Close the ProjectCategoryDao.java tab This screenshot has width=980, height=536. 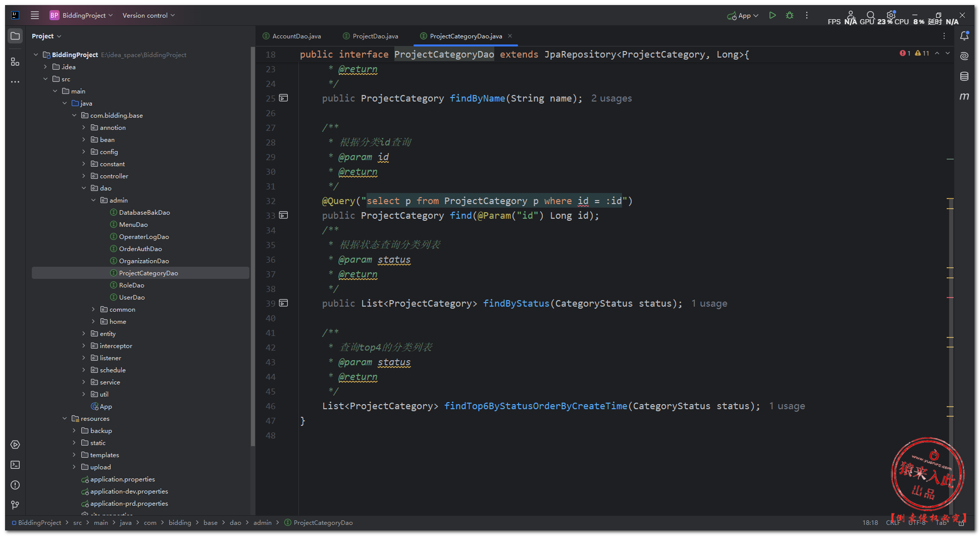[x=510, y=36]
